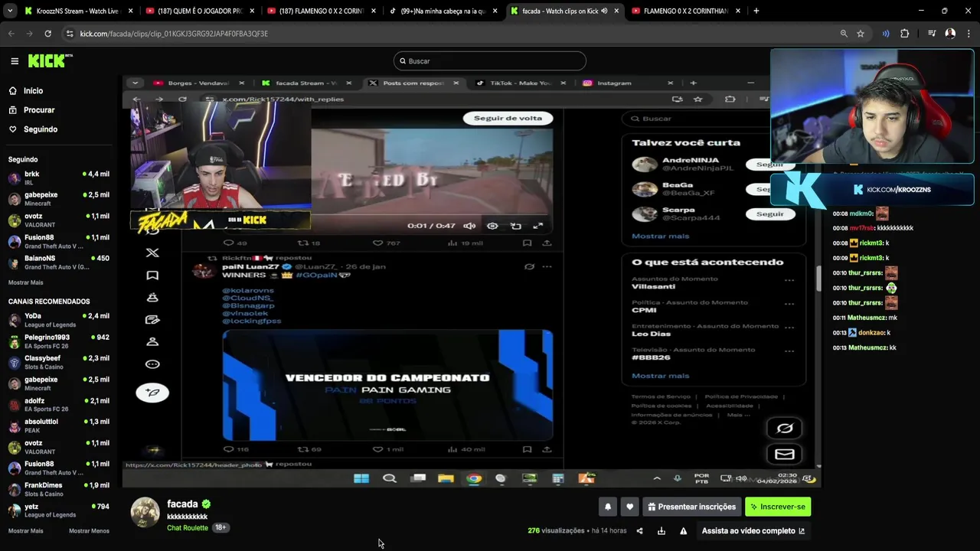Open Chrome media controls icon
This screenshot has width=980, height=551.
[x=932, y=34]
